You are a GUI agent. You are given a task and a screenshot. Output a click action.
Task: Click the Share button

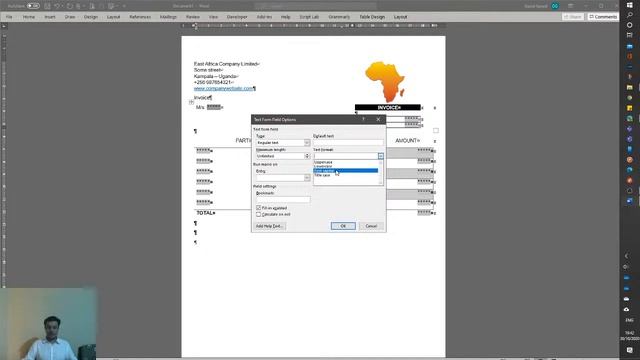[573, 17]
